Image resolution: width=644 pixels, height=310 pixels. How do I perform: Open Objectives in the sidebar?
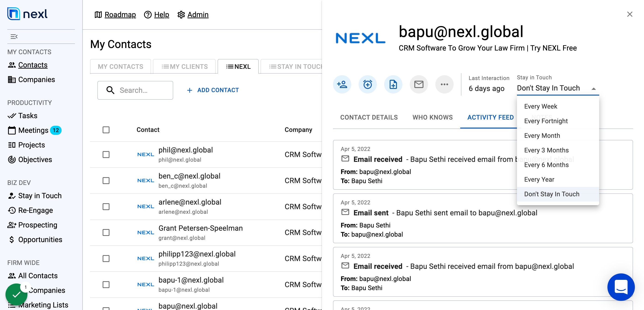[x=30, y=160]
